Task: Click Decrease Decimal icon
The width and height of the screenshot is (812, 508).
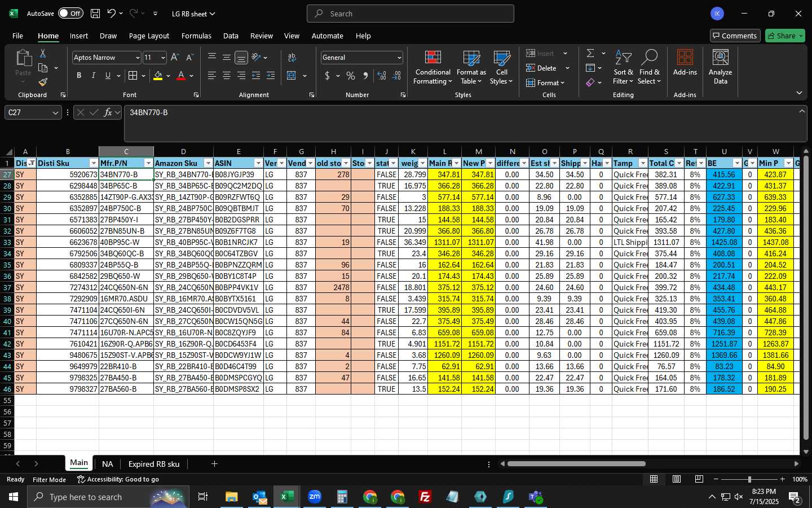Action: (x=396, y=76)
